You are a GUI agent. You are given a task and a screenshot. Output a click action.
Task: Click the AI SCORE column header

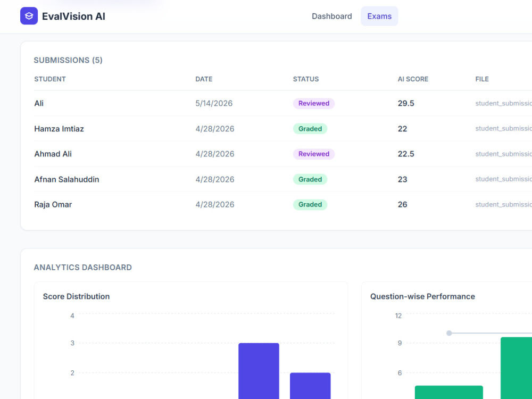(413, 79)
